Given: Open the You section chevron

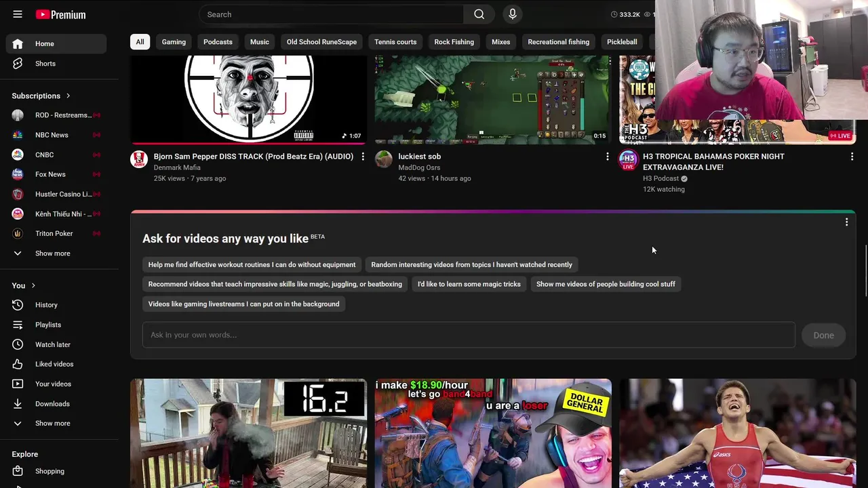Looking at the screenshot, I should pos(33,285).
